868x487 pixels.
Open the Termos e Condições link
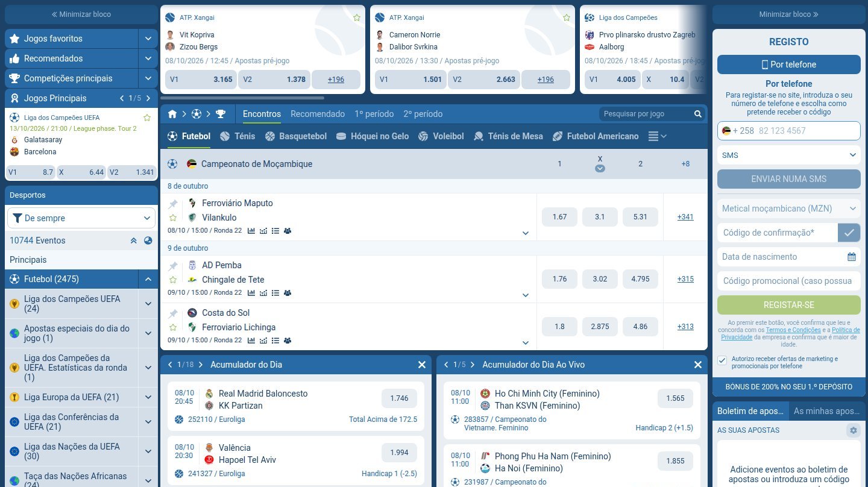[x=793, y=330]
